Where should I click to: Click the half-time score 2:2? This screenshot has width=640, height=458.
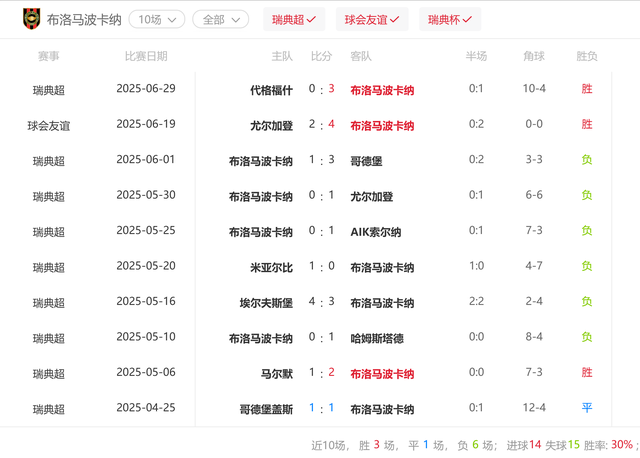click(476, 301)
